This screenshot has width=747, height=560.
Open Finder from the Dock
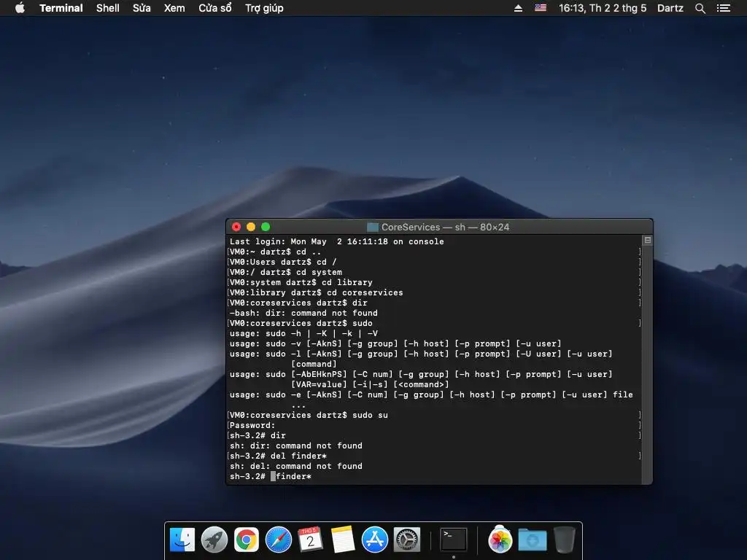182,540
